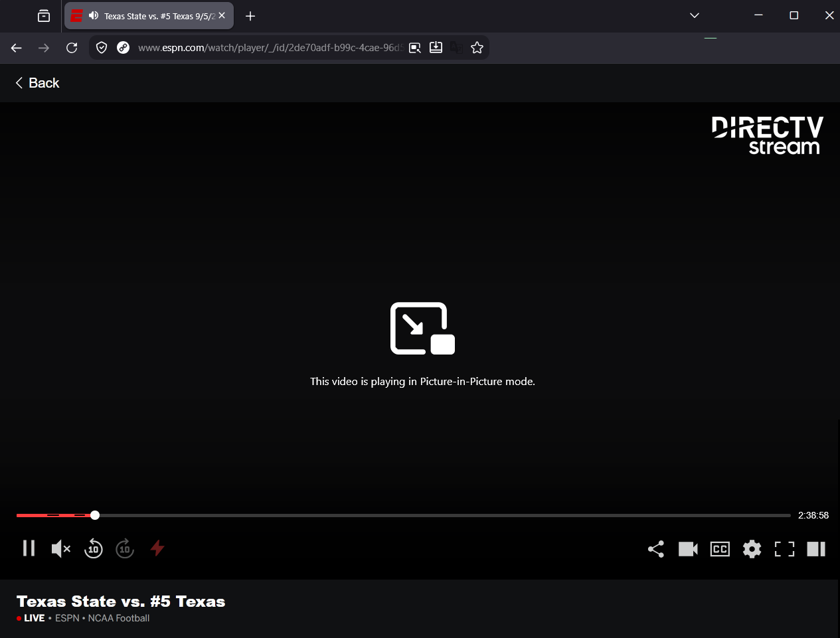
Task: Open the player settings gear
Action: [x=752, y=549]
